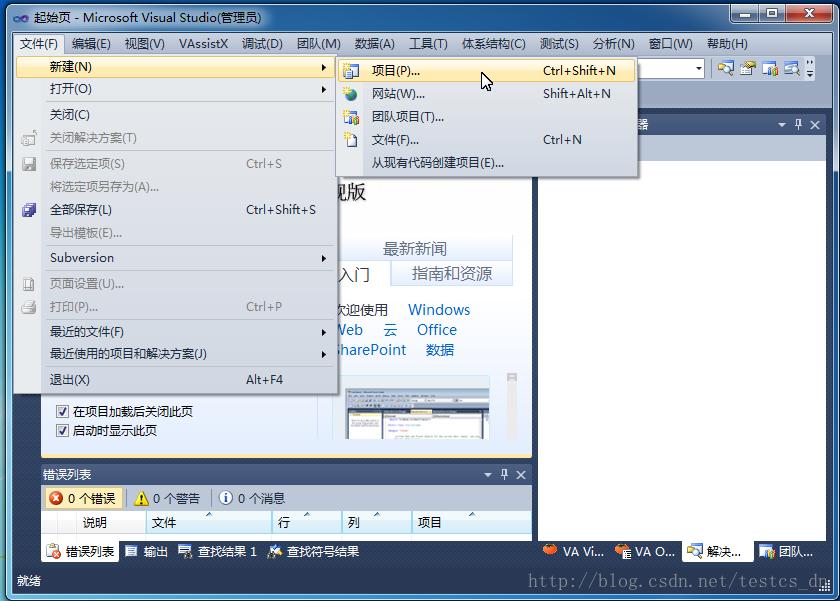Click the start page vertical scrollbar
This screenshot has height=601, width=840.
[x=512, y=406]
